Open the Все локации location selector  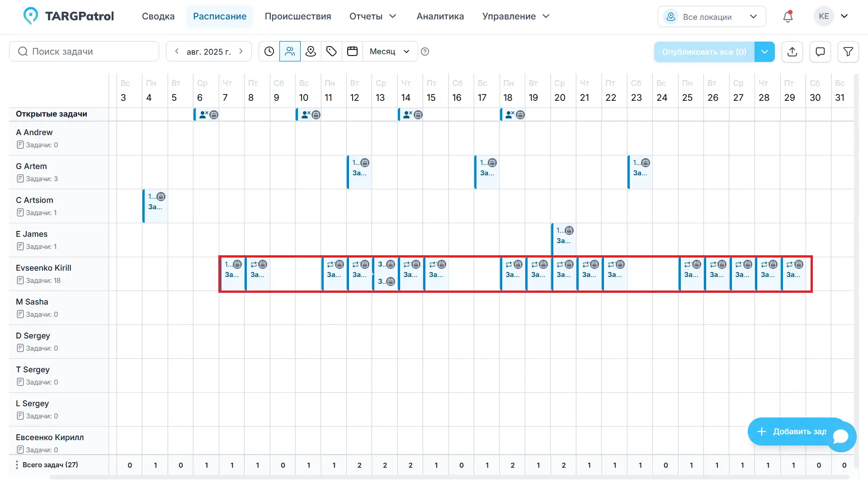(x=711, y=16)
